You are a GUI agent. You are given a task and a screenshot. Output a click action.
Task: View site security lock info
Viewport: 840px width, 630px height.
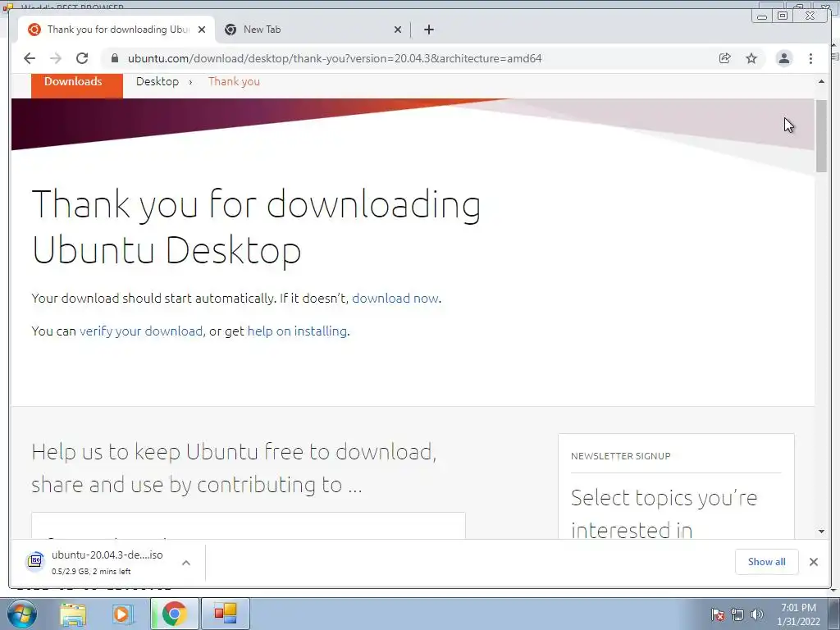coord(114,58)
